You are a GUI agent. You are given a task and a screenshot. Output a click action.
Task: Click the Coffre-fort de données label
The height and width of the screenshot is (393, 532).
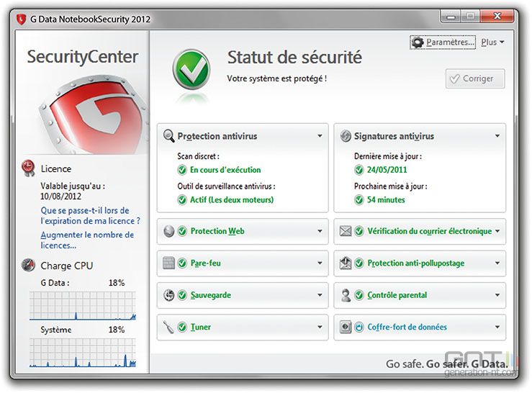tap(407, 327)
